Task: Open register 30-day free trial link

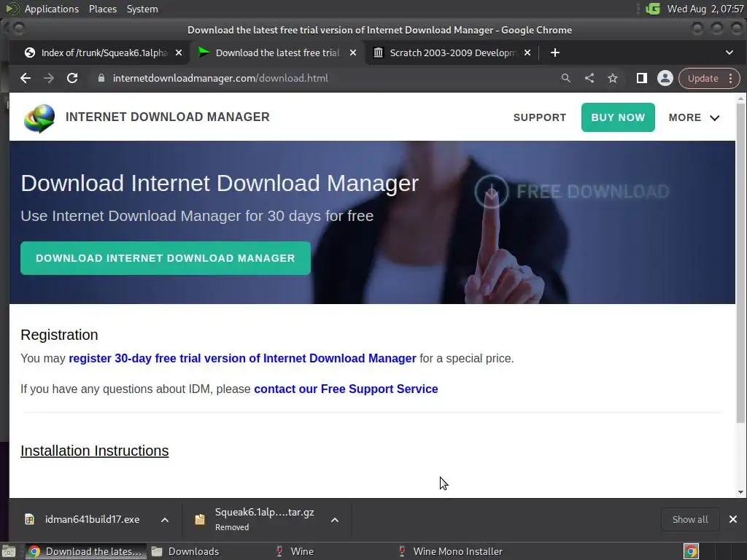Action: click(242, 358)
